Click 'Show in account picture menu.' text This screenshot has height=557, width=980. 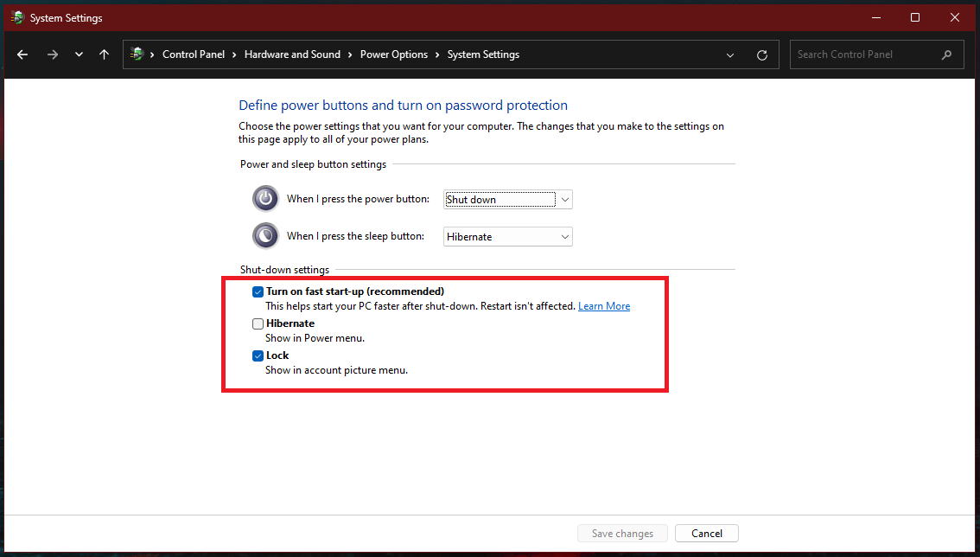tap(336, 370)
